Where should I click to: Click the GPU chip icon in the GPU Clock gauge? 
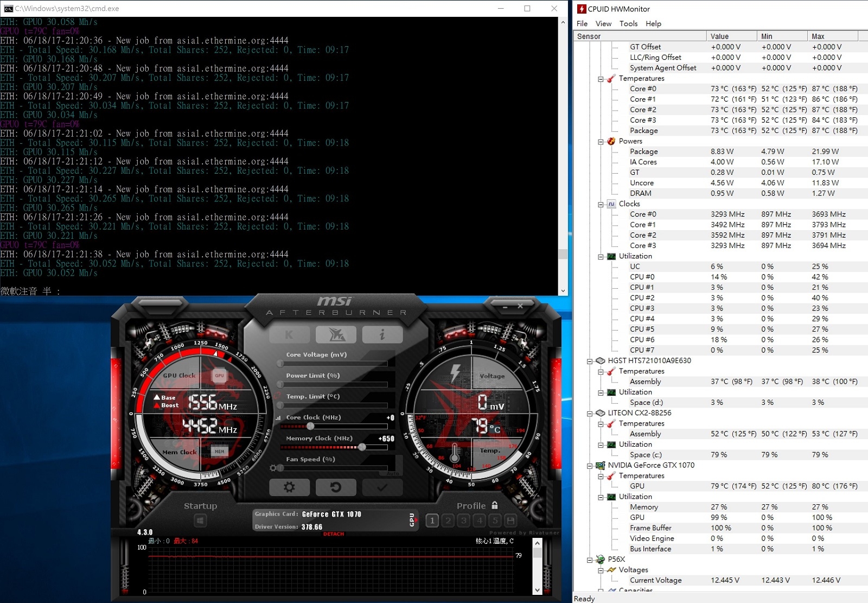click(219, 375)
